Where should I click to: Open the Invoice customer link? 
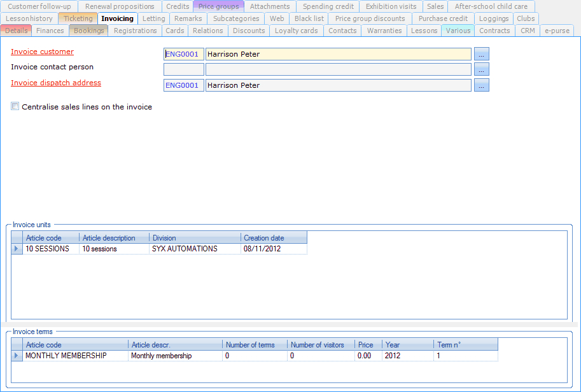click(42, 52)
